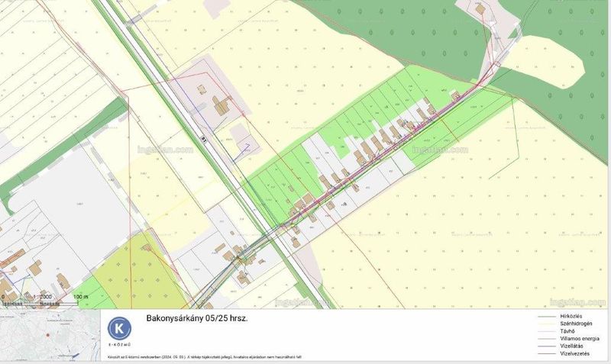
Task: Click the Hírközlés legend label
Action: (x=571, y=316)
